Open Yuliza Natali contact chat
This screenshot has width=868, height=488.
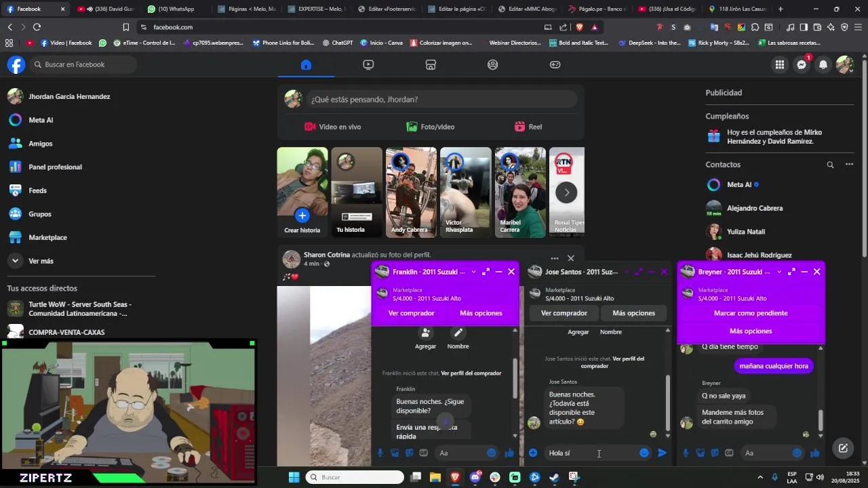(746, 232)
